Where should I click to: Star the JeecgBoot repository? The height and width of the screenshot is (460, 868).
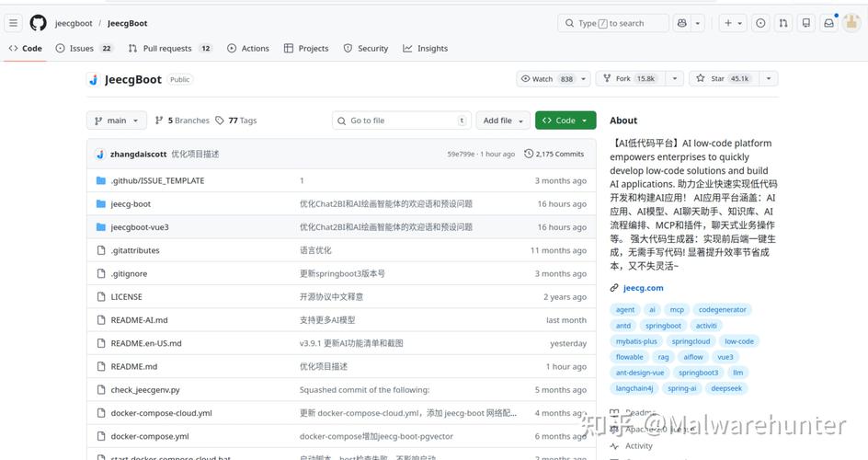click(x=724, y=78)
